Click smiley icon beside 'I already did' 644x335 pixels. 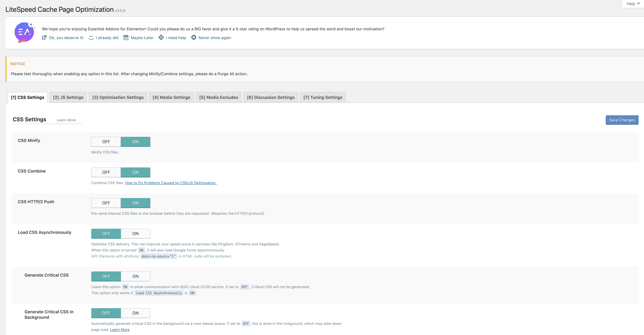pos(91,37)
